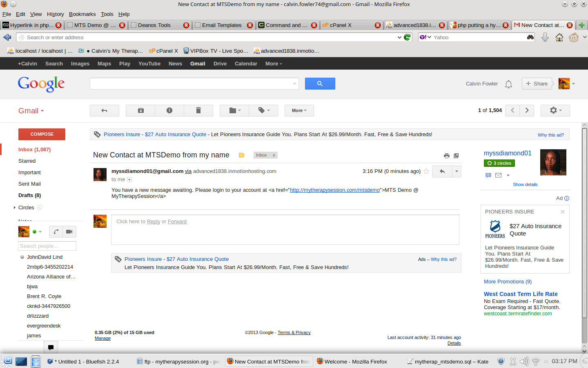Screen dimensions: 588x368
Task: Open Drive from the Google bar
Action: 220,64
